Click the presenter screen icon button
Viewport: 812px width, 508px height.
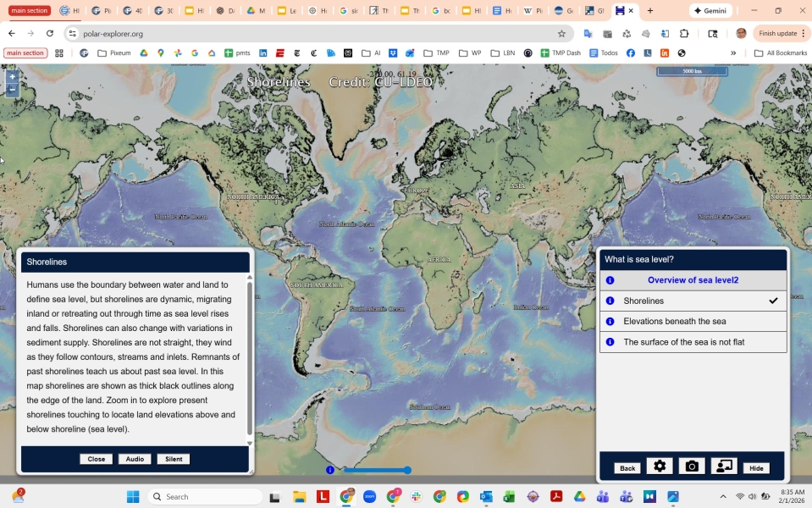(723, 467)
